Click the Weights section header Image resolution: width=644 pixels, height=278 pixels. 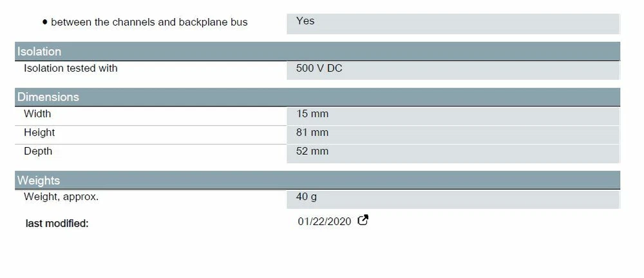pos(39,181)
